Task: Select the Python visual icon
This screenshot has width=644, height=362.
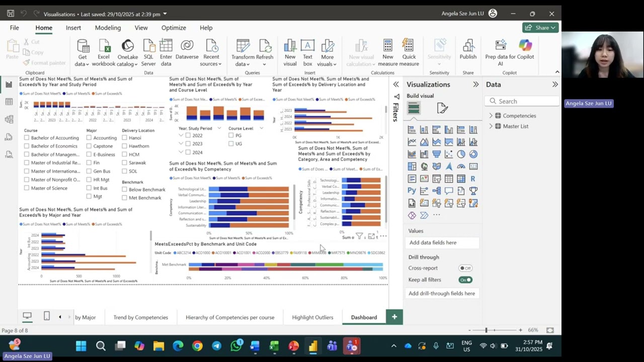Action: (412, 191)
